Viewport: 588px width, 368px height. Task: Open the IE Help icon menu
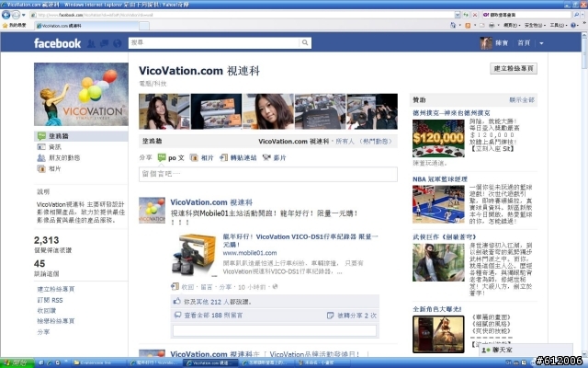pyautogui.click(x=574, y=25)
